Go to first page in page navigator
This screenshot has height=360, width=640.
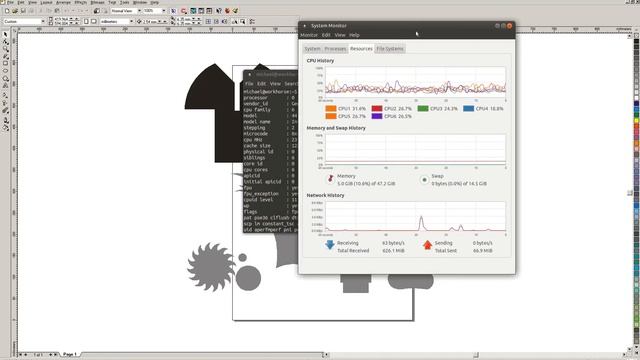click(x=20, y=355)
